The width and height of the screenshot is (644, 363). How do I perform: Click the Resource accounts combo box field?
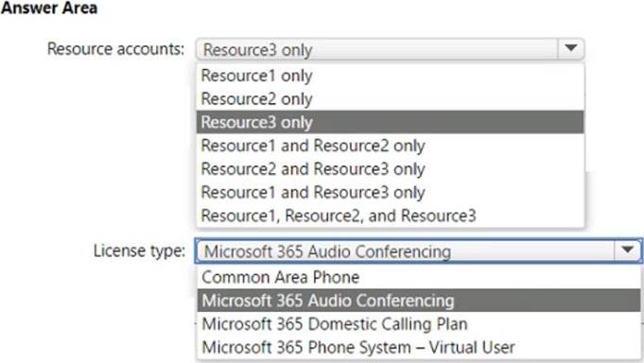[x=390, y=49]
